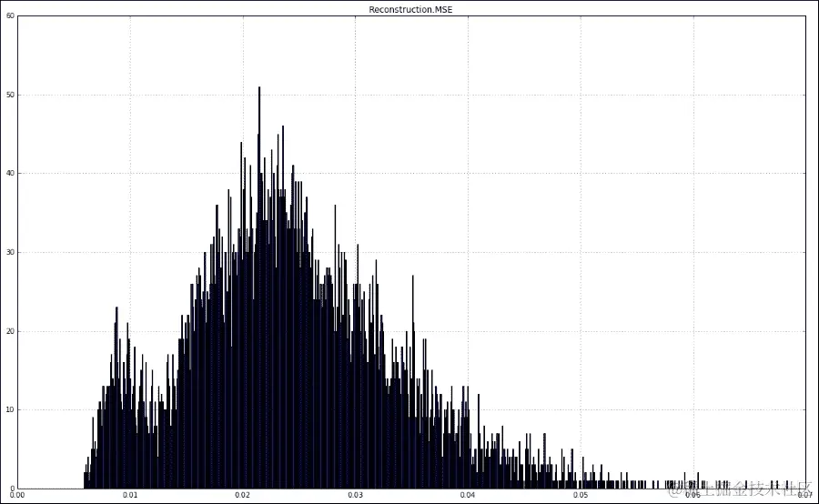Select the y-axis tick label 10
This screenshot has height=504, width=819.
coord(10,409)
